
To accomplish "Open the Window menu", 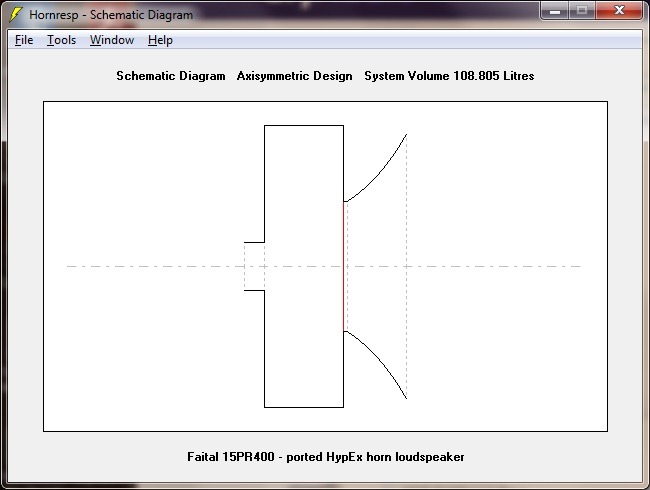I will 112,40.
